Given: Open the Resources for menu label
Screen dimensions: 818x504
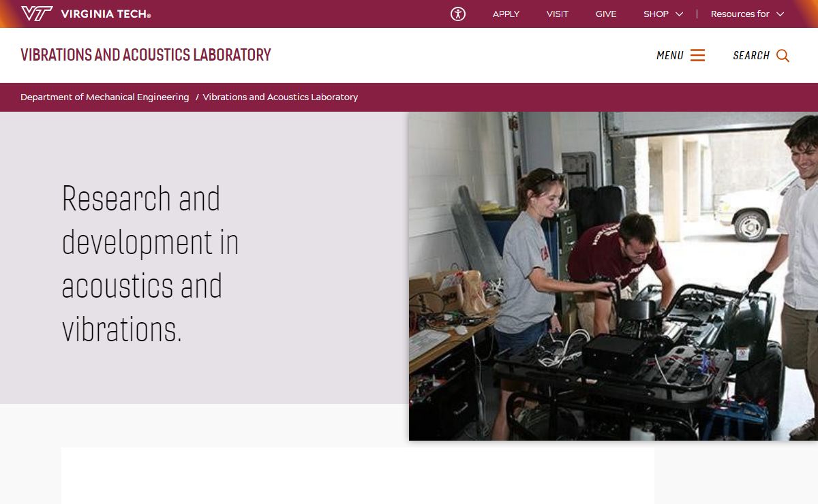Looking at the screenshot, I should tap(740, 14).
